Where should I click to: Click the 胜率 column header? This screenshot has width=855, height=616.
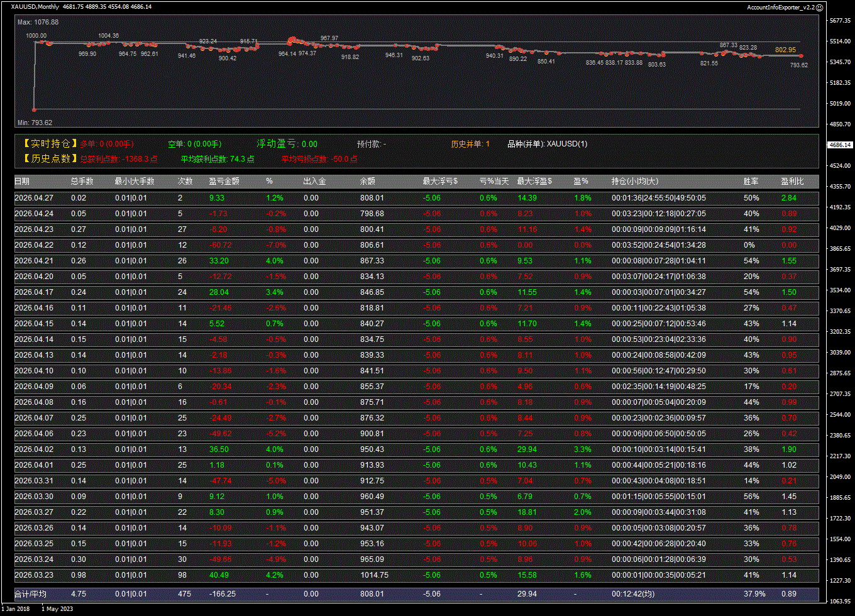tap(751, 182)
